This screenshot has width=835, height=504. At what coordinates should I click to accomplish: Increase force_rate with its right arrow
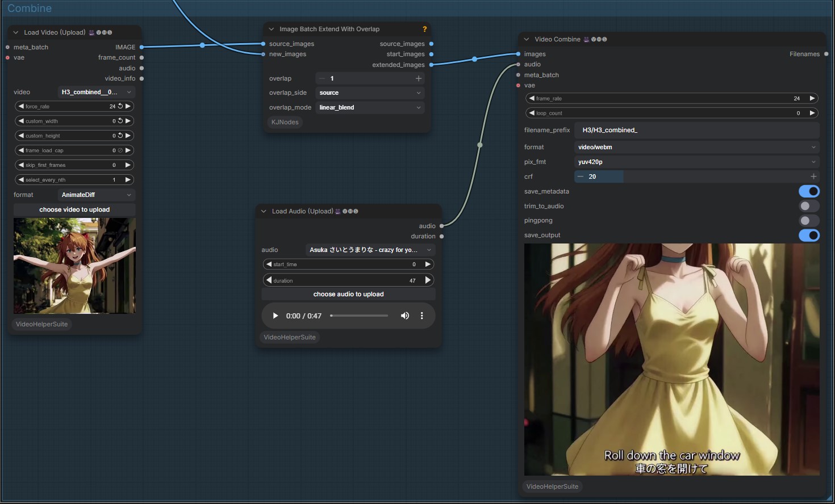tap(128, 106)
